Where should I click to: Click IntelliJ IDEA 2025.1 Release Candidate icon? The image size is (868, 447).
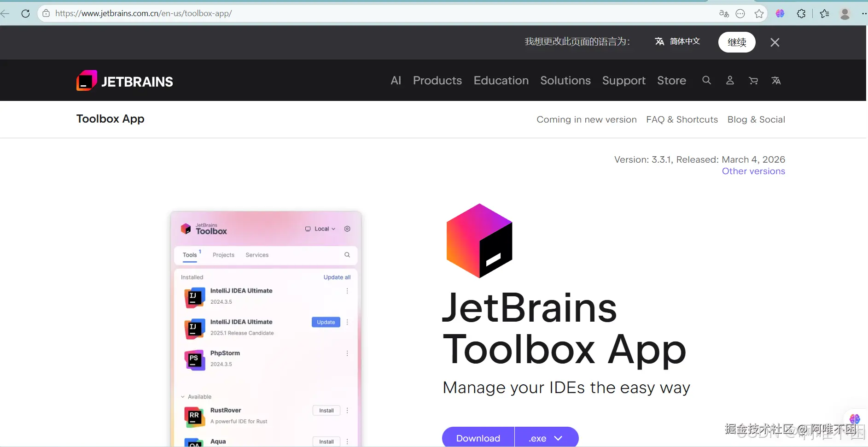[194, 329]
